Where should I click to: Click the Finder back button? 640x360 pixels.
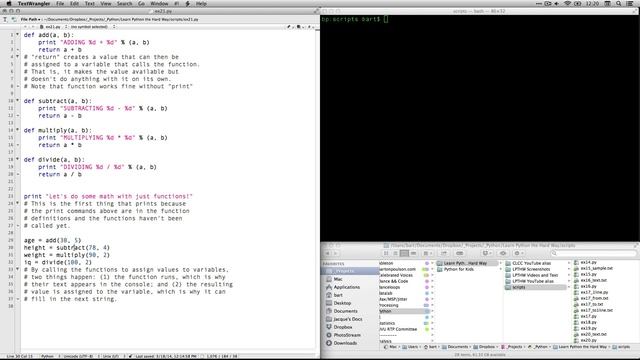click(x=327, y=253)
